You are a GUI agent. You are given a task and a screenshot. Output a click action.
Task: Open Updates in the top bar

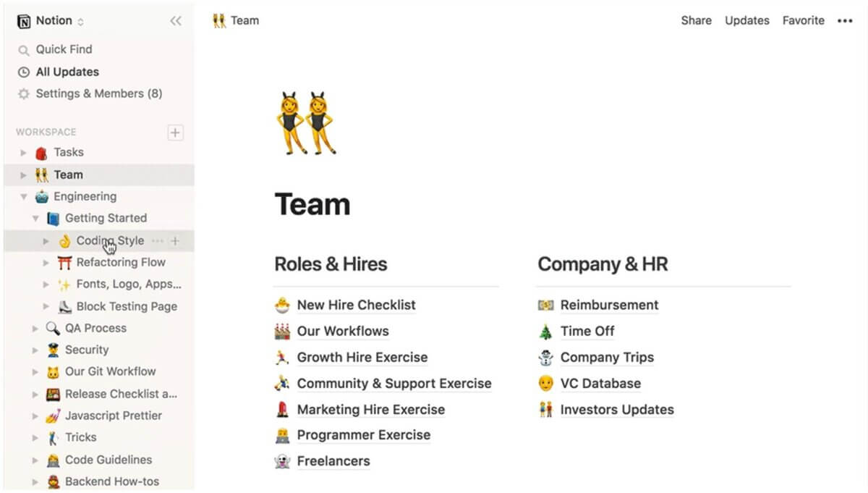tap(746, 21)
